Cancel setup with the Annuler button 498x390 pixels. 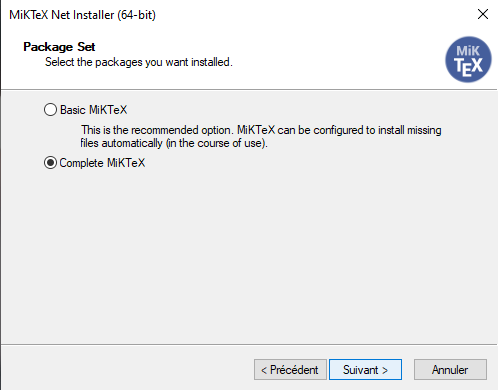click(450, 369)
